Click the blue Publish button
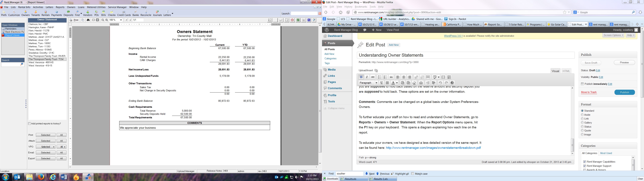Image resolution: width=644 pixels, height=181 pixels. point(625,92)
